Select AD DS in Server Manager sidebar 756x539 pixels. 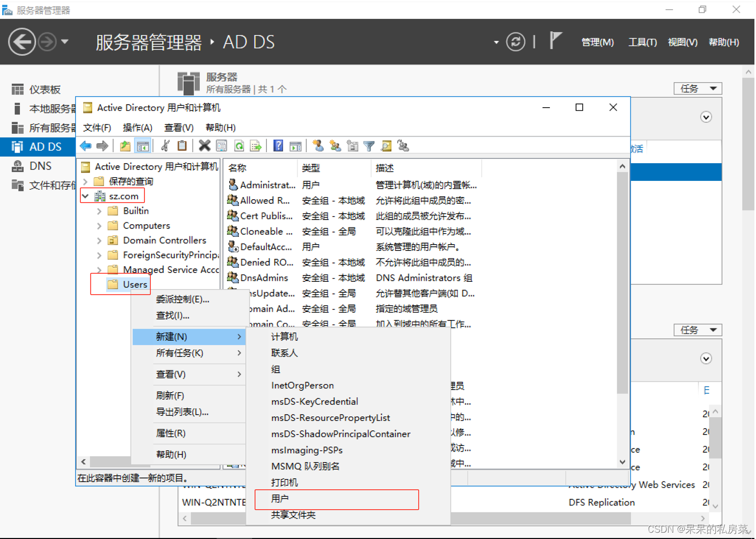click(38, 146)
